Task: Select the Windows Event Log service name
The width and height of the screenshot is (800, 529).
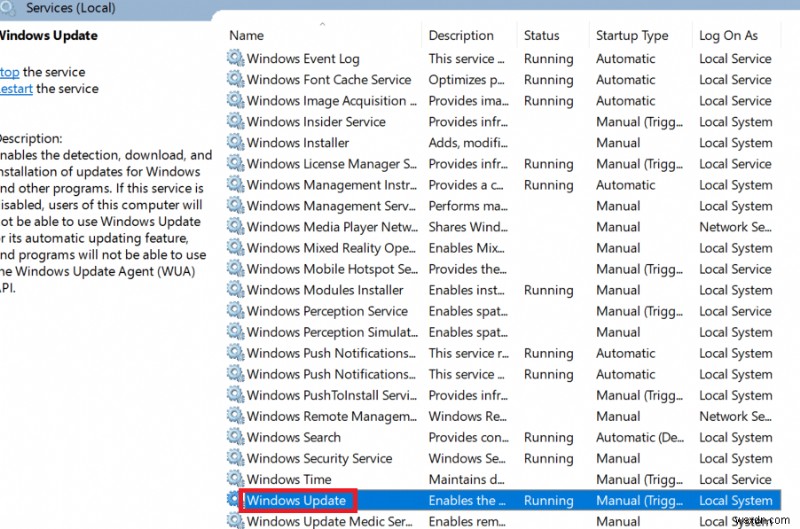Action: (x=303, y=59)
